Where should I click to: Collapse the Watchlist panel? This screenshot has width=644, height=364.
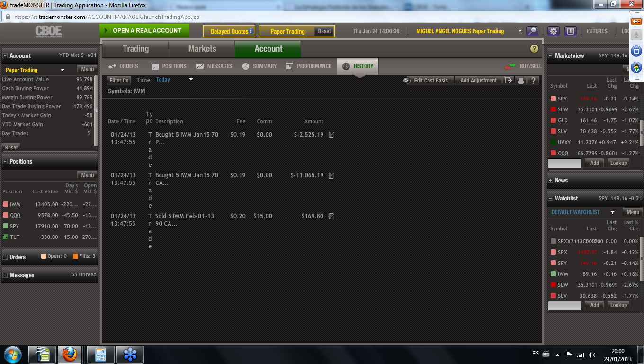point(551,199)
